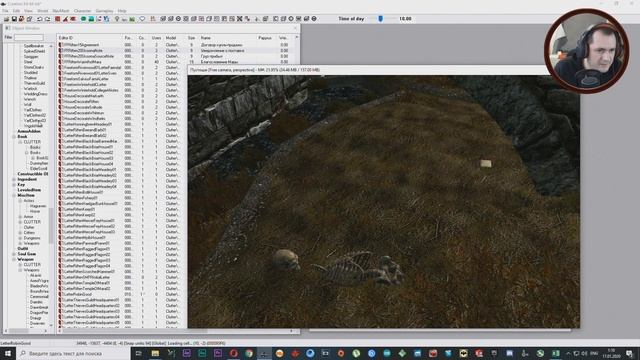Click the redo arrow toolbar icon

coord(47,19)
